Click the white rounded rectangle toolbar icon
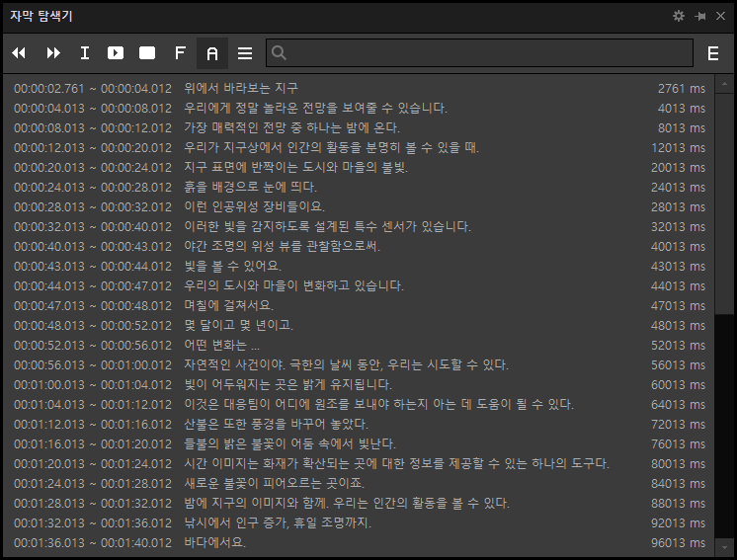The width and height of the screenshot is (737, 560). click(147, 52)
